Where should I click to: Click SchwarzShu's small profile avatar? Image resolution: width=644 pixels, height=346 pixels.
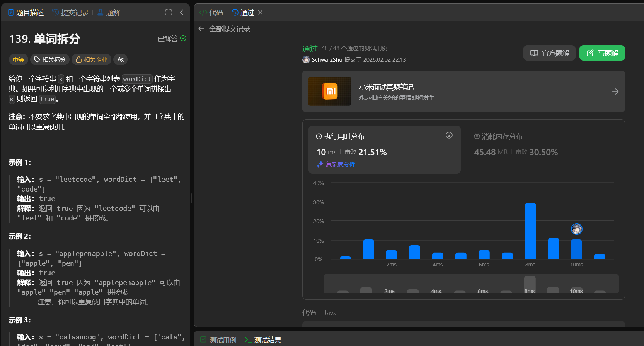306,59
